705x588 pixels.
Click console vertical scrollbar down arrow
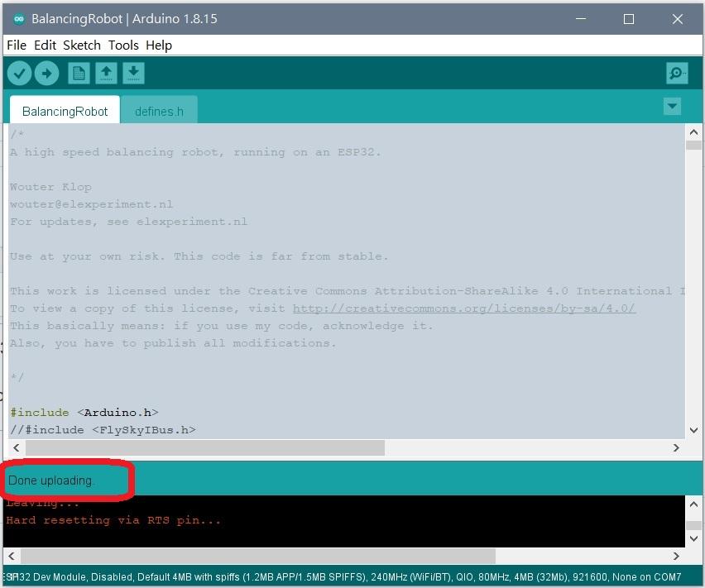pyautogui.click(x=693, y=538)
